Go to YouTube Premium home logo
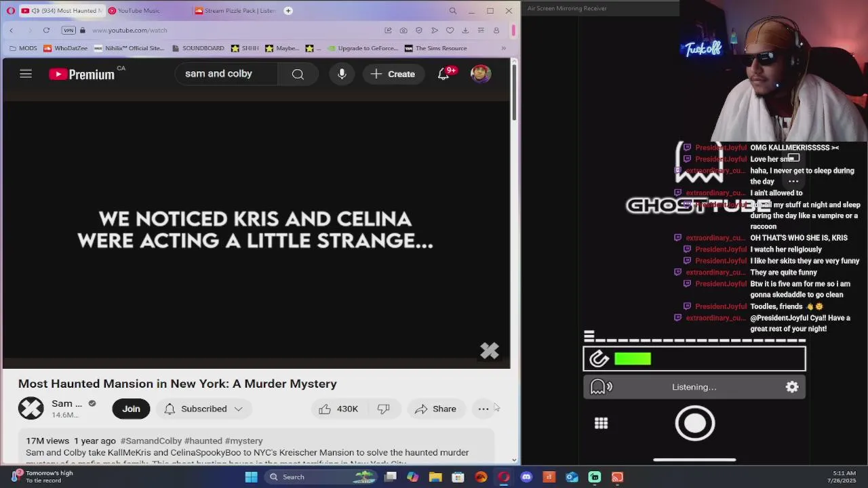 (82, 74)
